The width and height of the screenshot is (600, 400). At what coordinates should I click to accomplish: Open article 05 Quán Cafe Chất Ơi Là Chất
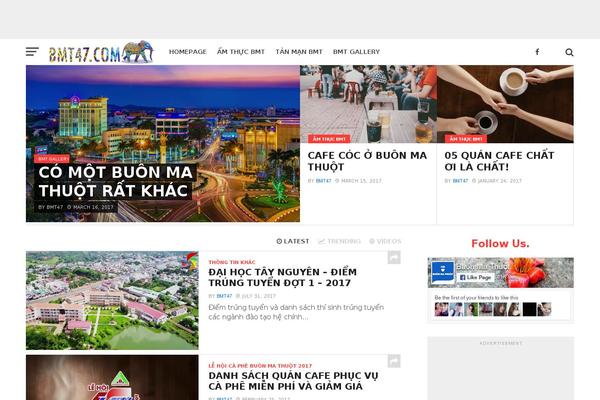pos(499,161)
